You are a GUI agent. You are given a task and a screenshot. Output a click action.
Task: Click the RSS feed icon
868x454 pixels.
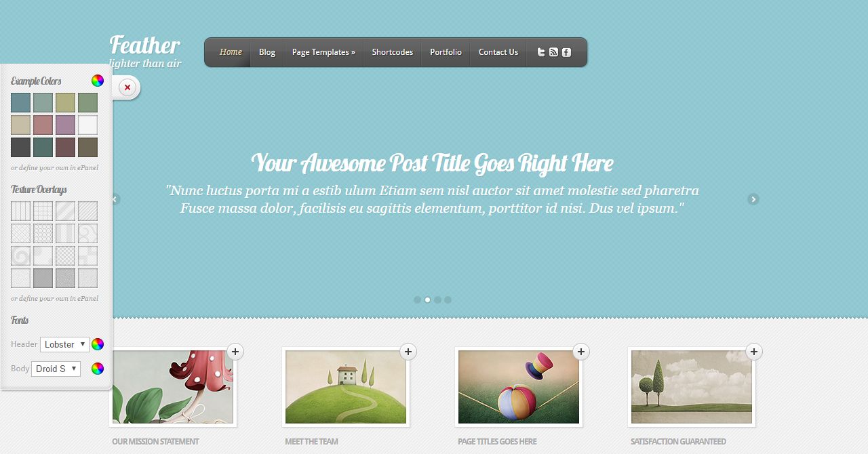553,52
